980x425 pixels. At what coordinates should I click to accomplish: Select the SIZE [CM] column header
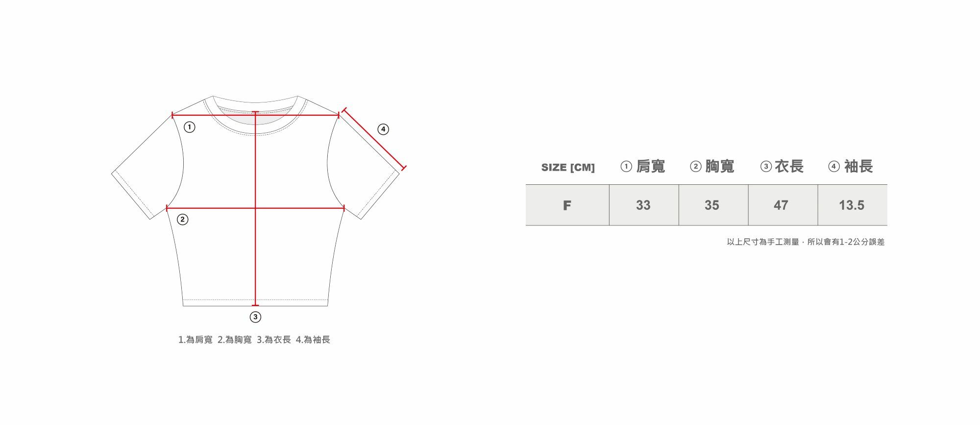coord(568,167)
